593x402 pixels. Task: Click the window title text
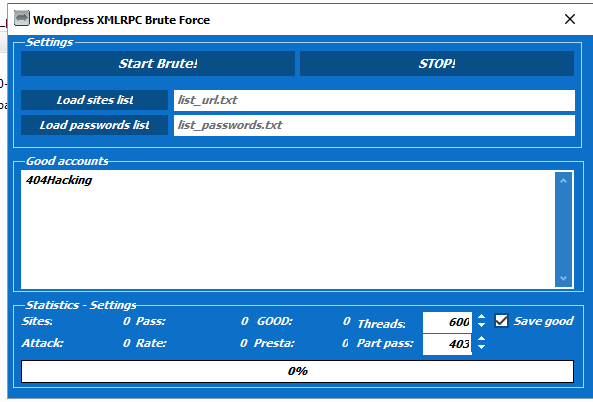(121, 20)
